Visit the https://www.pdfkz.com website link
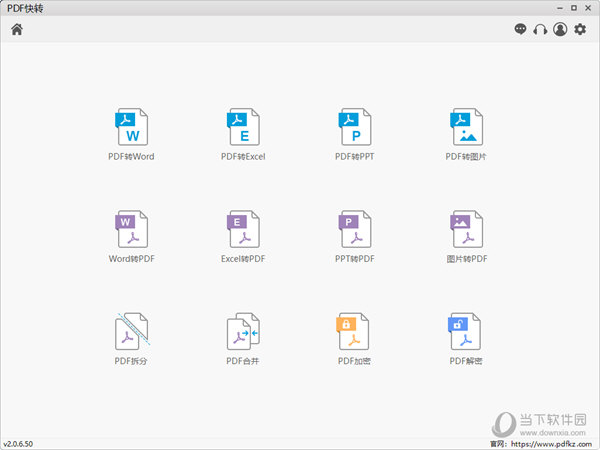Image resolution: width=600 pixels, height=450 pixels. pyautogui.click(x=551, y=444)
